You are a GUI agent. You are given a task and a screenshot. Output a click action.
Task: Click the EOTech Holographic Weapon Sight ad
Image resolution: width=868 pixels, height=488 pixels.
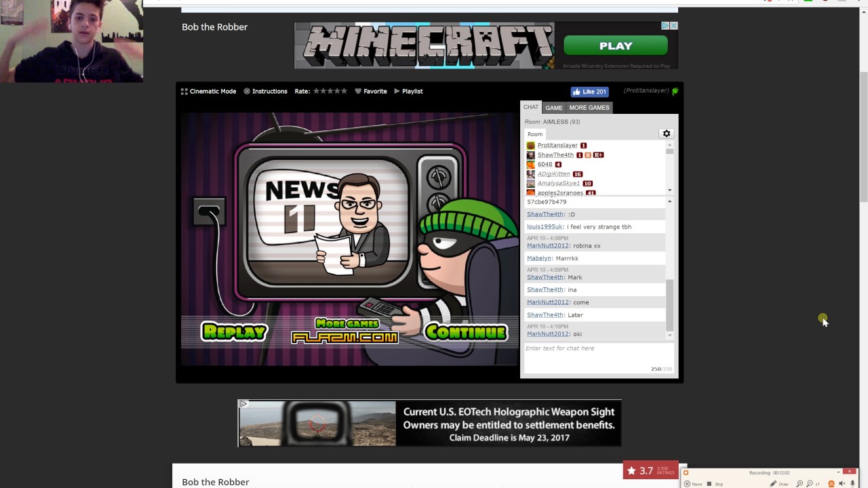pos(429,424)
